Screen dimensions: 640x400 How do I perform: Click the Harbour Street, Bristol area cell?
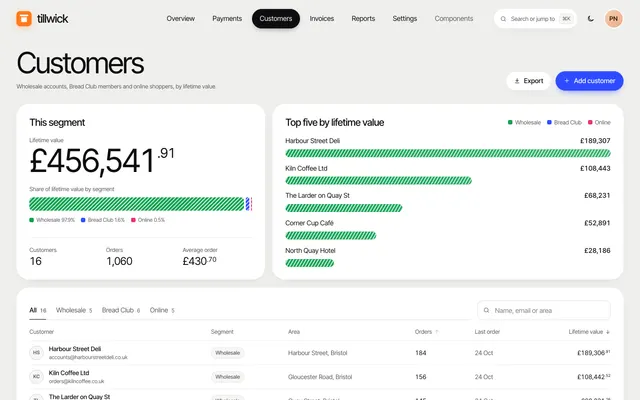tap(318, 353)
